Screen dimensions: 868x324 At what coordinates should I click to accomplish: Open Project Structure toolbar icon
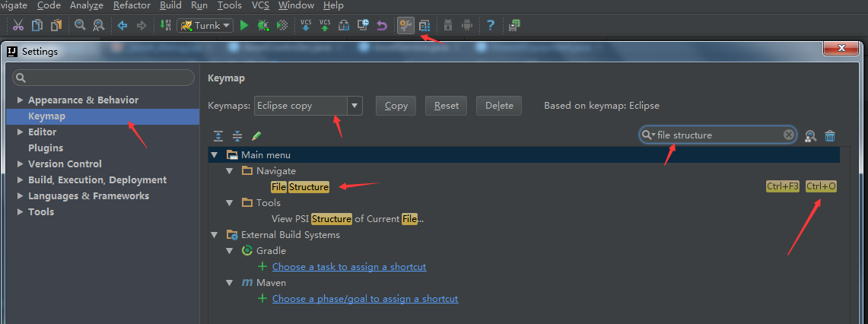pos(424,25)
